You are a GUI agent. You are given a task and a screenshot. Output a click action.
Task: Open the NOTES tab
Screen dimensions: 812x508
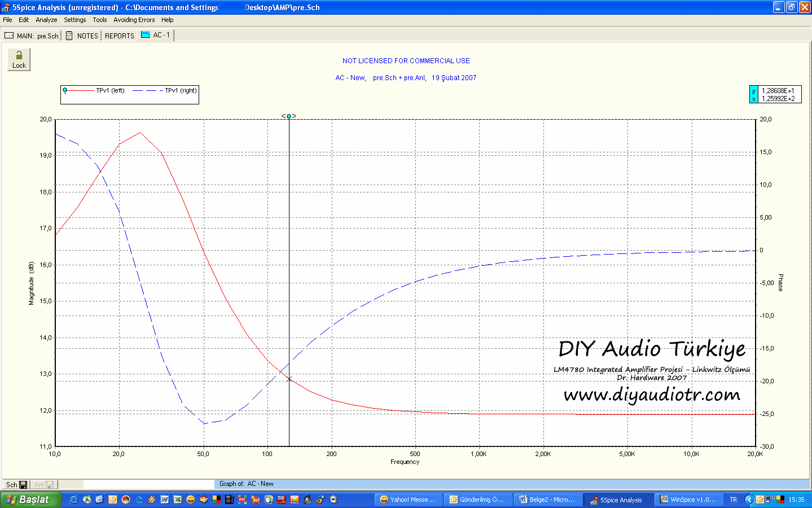coord(82,36)
